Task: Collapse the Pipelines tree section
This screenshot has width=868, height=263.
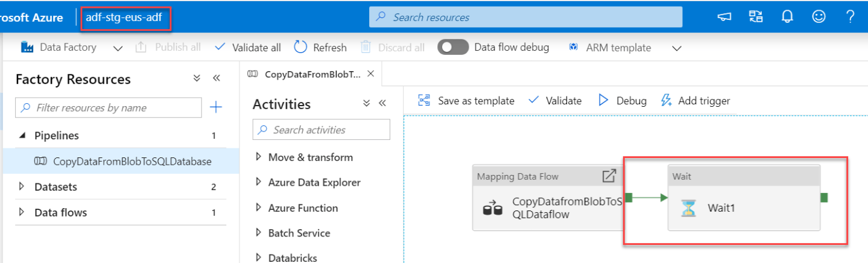Action: click(23, 136)
